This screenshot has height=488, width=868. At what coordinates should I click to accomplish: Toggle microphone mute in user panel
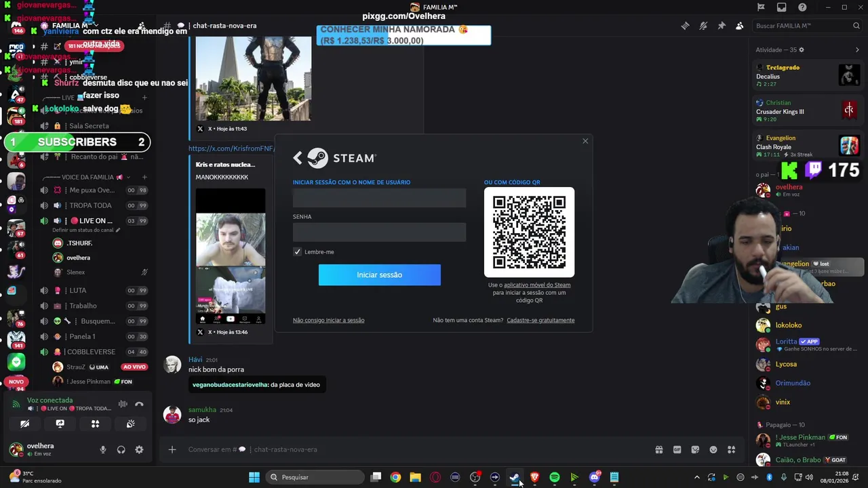(x=103, y=449)
